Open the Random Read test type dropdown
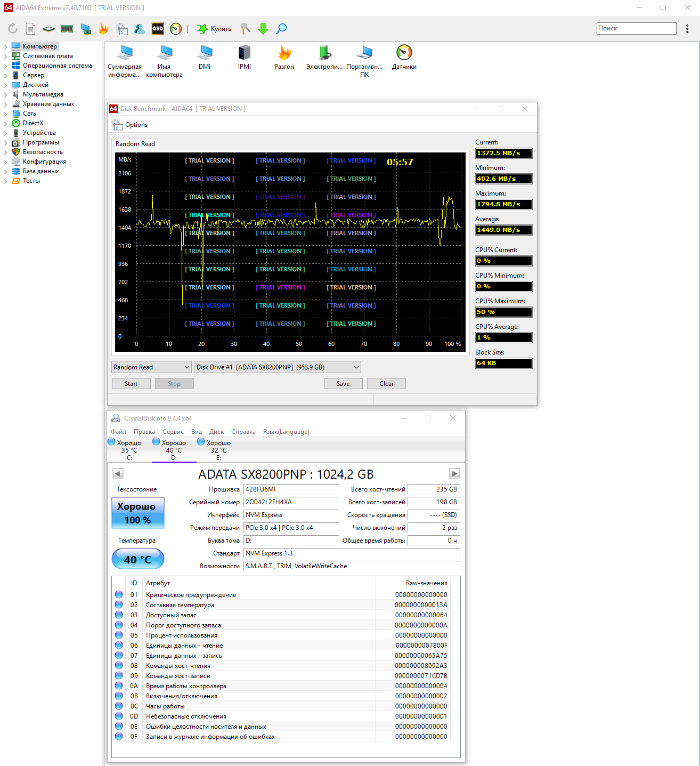700x766 pixels. click(x=151, y=367)
